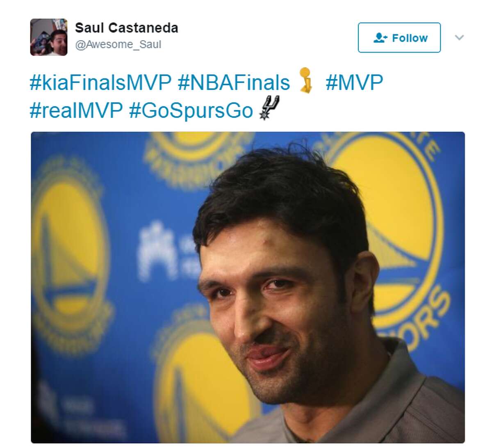Click the person-plus icon inside Follow button
The height and width of the screenshot is (448, 492).
[x=380, y=38]
